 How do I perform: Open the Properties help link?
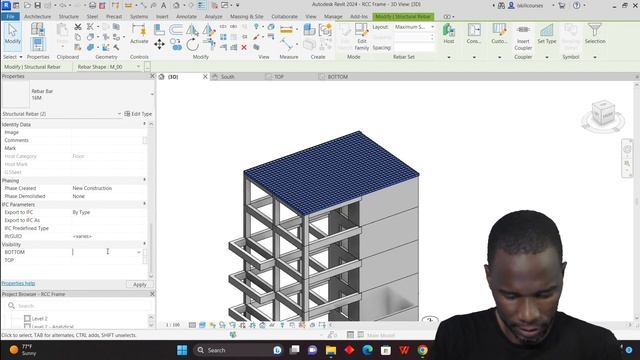pyautogui.click(x=18, y=283)
